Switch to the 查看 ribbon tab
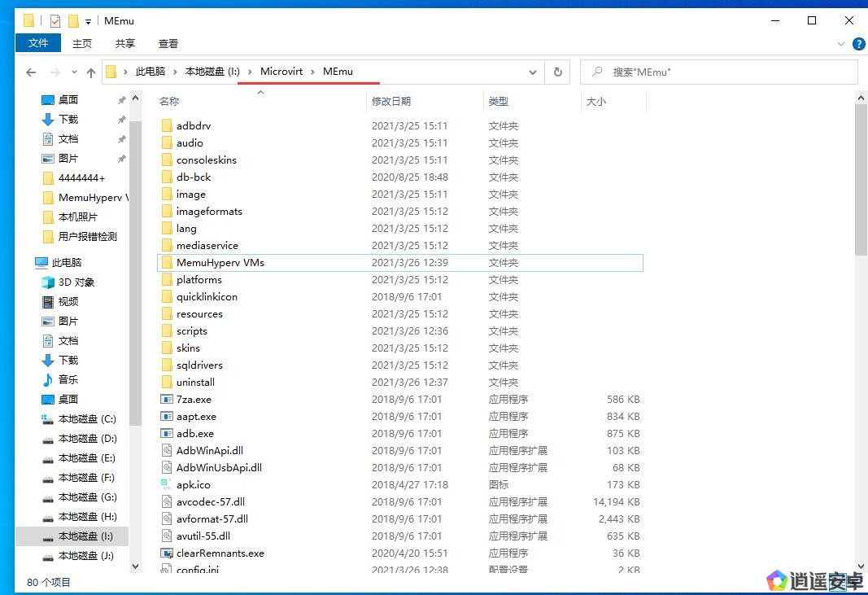 tap(168, 43)
